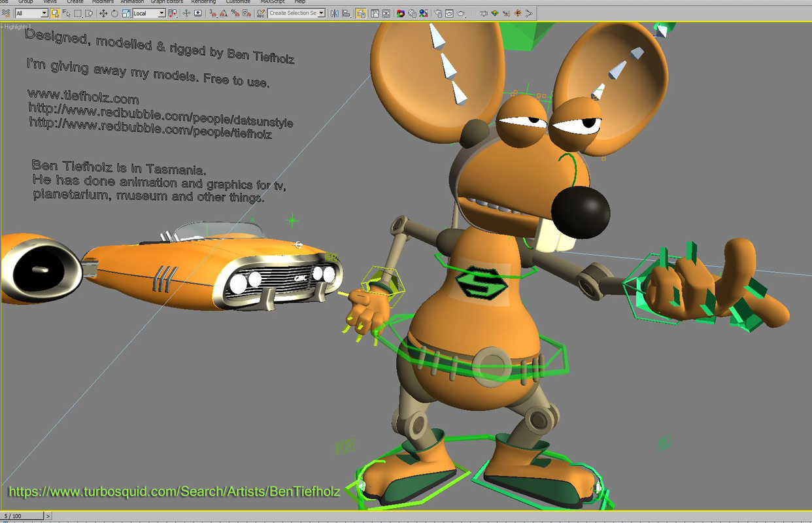The width and height of the screenshot is (812, 523).
Task: Toggle Percent Snap mode
Action: click(234, 12)
